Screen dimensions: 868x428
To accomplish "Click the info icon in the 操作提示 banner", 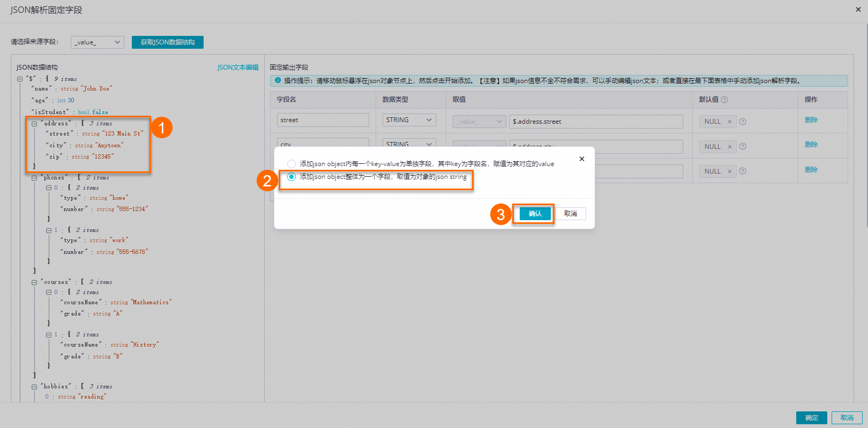I will (278, 81).
